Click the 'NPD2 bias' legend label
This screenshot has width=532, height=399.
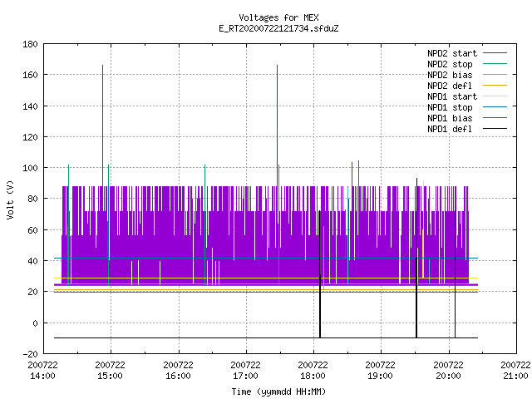(x=450, y=75)
